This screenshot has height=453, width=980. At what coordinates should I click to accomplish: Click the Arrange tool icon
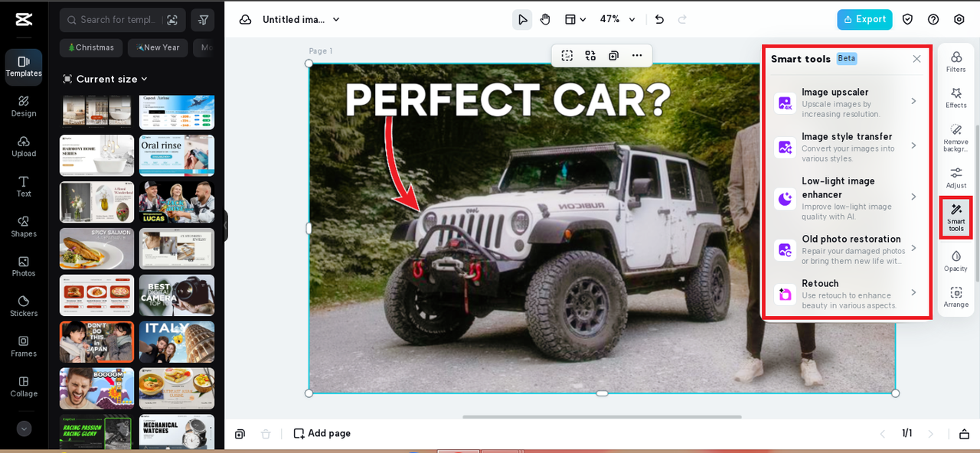(x=955, y=297)
